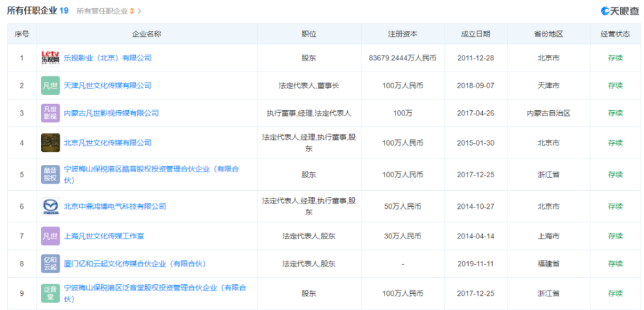
Task: Open 天津凡世文化传媒有限公司 link
Action: pyautogui.click(x=108, y=86)
